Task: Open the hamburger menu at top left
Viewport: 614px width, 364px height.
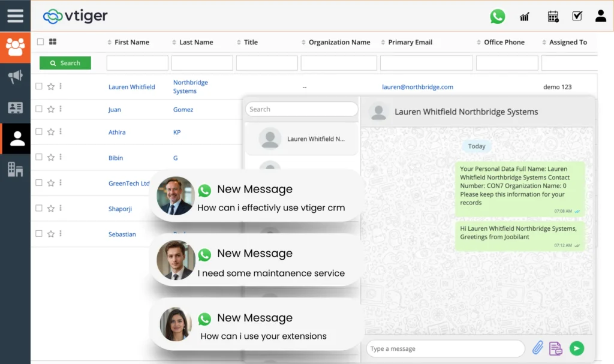Action: (x=15, y=16)
